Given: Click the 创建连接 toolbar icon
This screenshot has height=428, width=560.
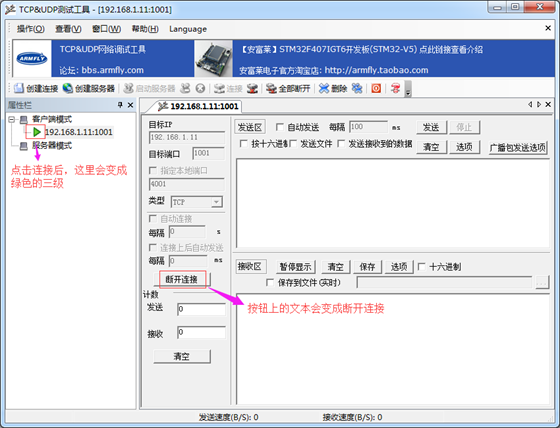Looking at the screenshot, I should tap(19, 88).
